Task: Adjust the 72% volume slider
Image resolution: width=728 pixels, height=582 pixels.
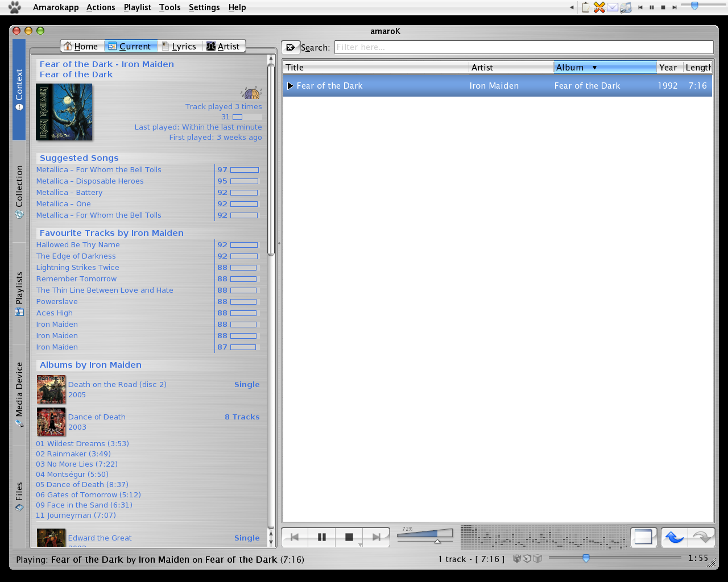Action: tap(425, 535)
